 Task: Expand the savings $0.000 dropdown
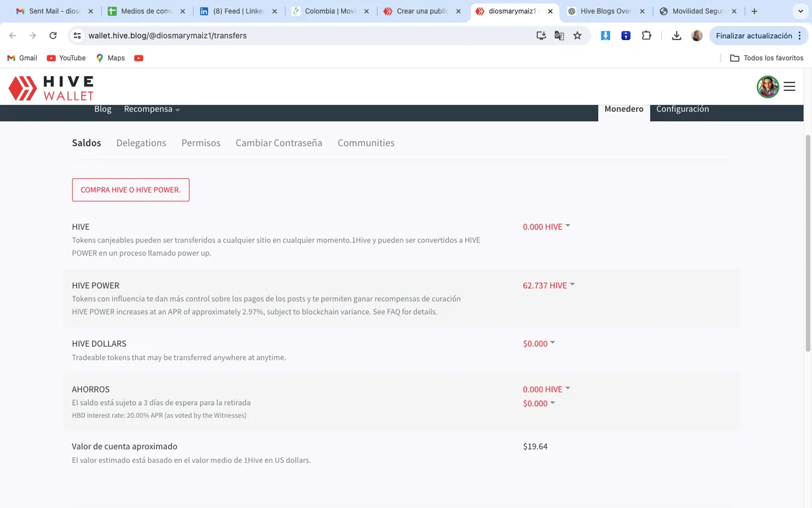pyautogui.click(x=539, y=403)
